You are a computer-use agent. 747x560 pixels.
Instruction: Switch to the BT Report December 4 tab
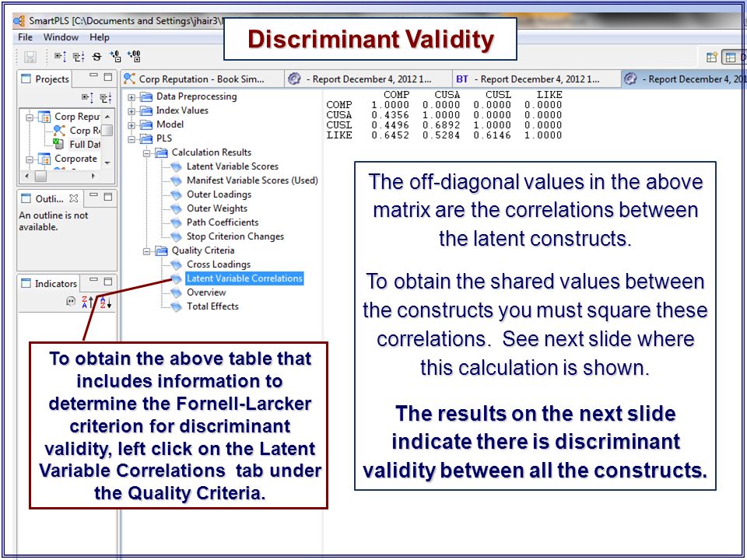(x=536, y=79)
